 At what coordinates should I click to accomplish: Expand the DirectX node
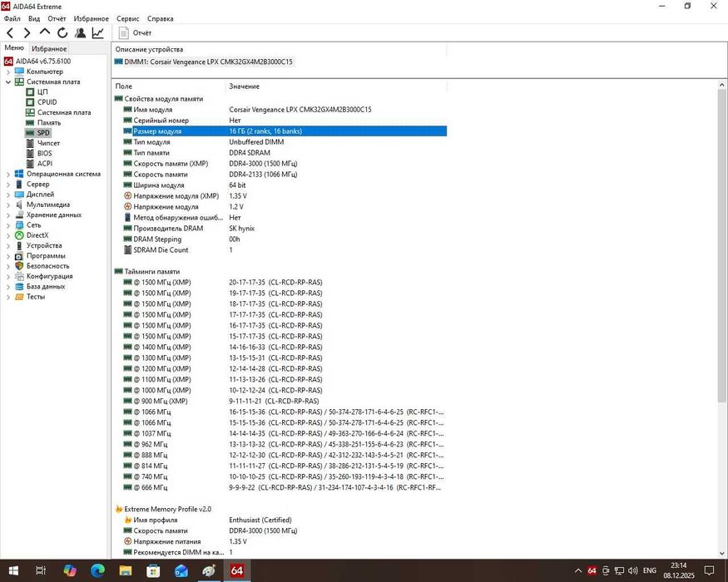tap(8, 235)
